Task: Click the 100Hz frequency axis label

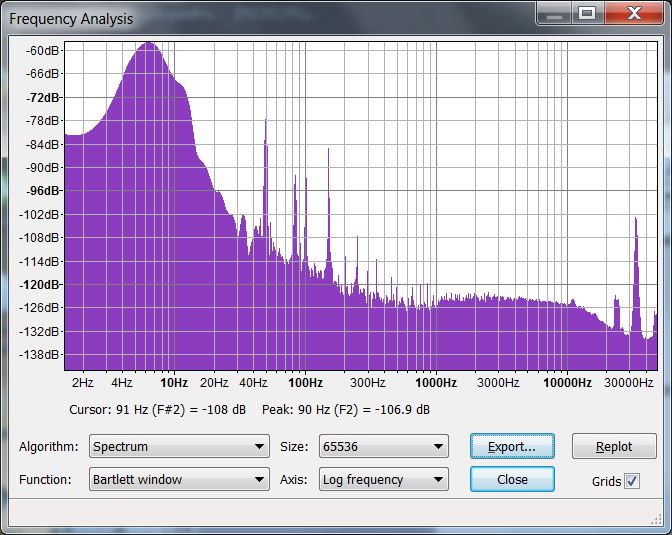Action: coord(306,382)
